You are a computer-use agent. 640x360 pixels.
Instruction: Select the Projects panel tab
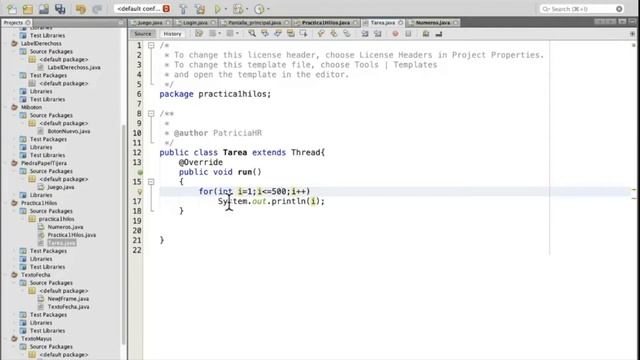click(16, 22)
